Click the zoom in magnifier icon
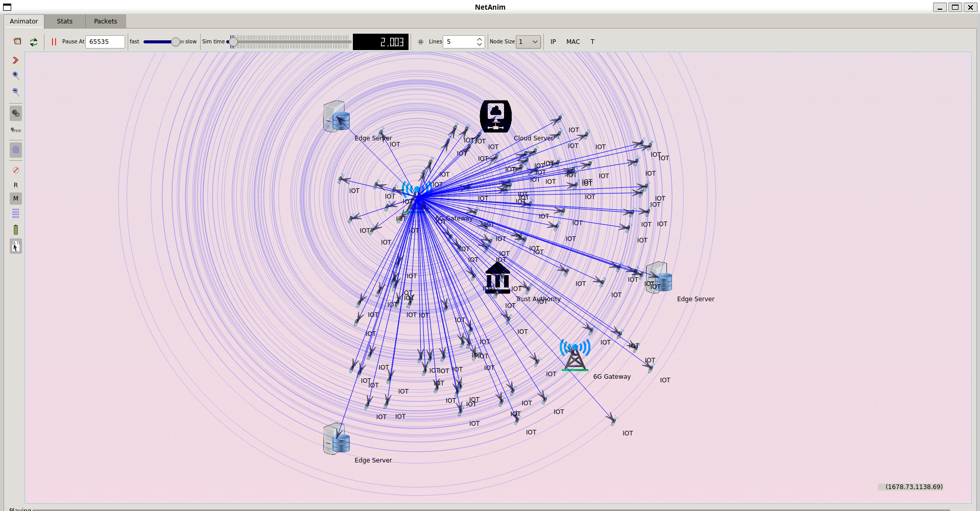This screenshot has height=511, width=980. click(x=16, y=76)
